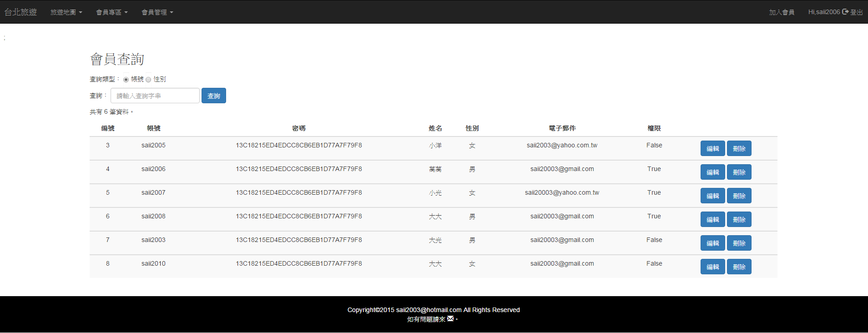Click the footer copyright text
This screenshot has width=868, height=333.
434,310
